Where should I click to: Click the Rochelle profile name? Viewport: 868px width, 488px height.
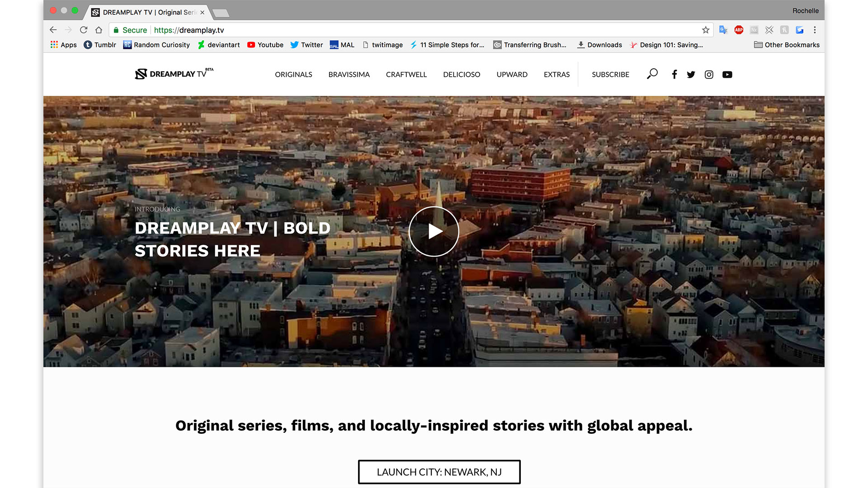[805, 10]
